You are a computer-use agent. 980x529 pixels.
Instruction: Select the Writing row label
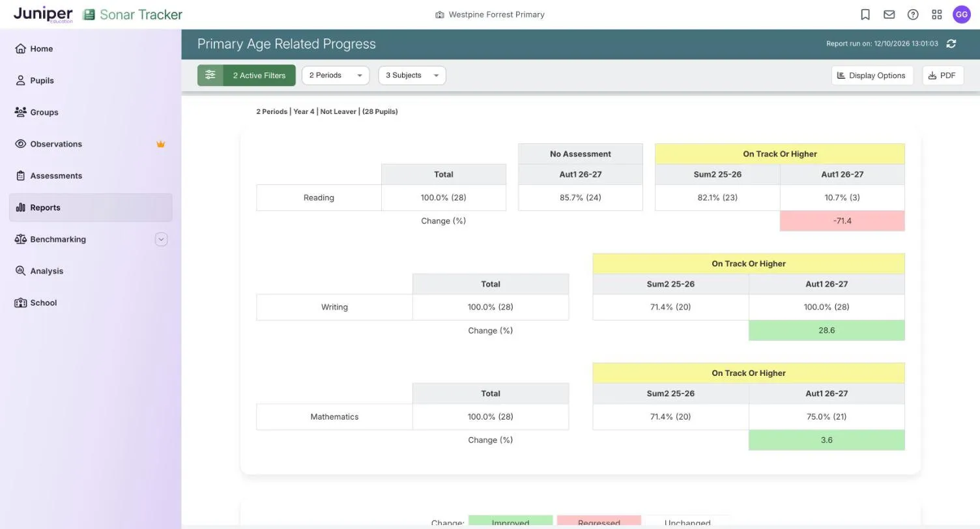pos(334,307)
